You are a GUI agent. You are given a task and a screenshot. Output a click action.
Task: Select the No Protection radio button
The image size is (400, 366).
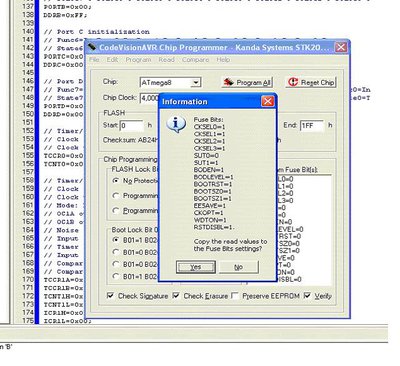[116, 181]
